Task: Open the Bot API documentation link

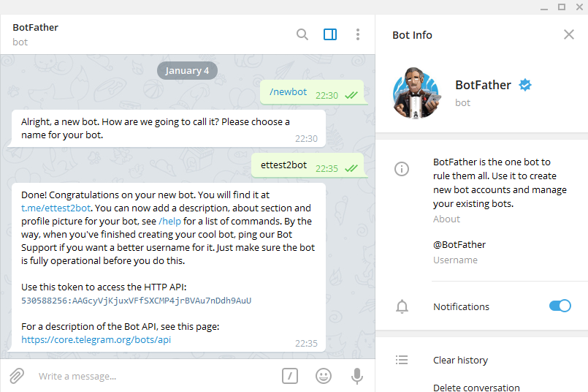Action: [96, 340]
